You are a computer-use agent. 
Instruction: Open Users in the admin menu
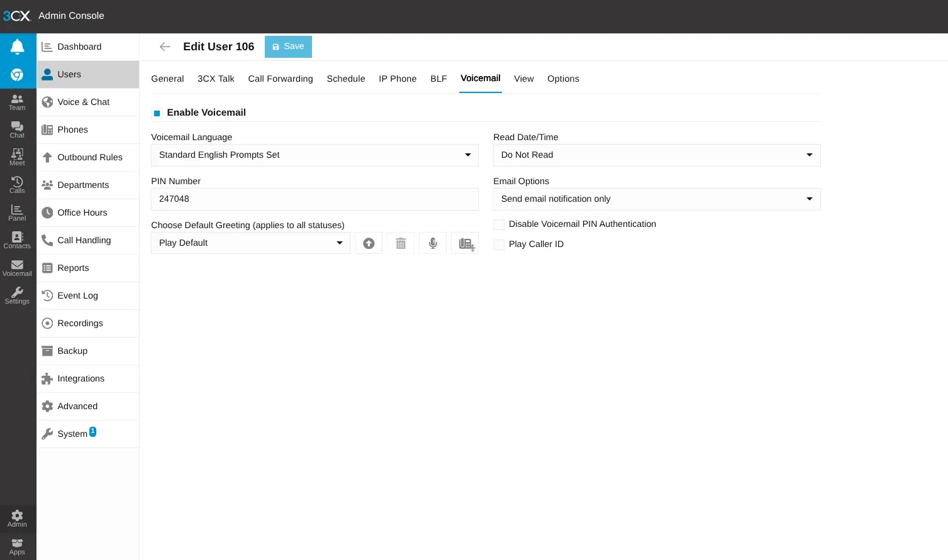(x=88, y=75)
